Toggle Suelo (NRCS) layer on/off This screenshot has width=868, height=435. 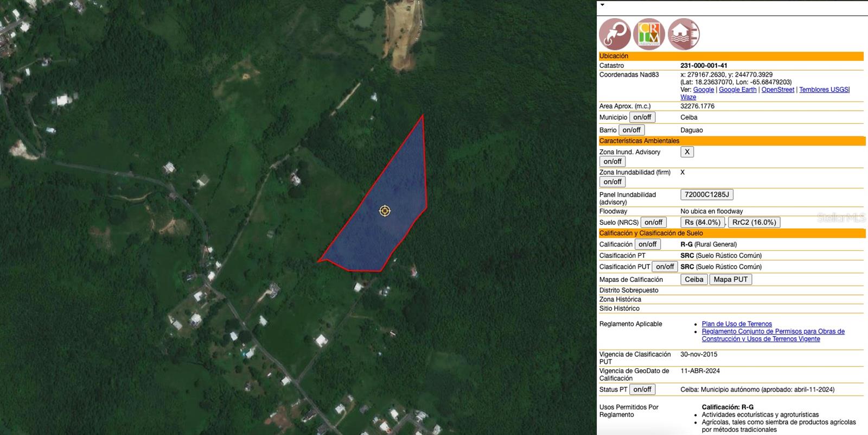point(654,222)
